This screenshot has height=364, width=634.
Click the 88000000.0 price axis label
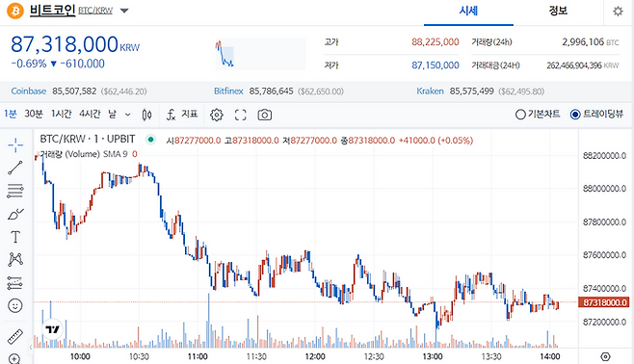[x=604, y=189]
